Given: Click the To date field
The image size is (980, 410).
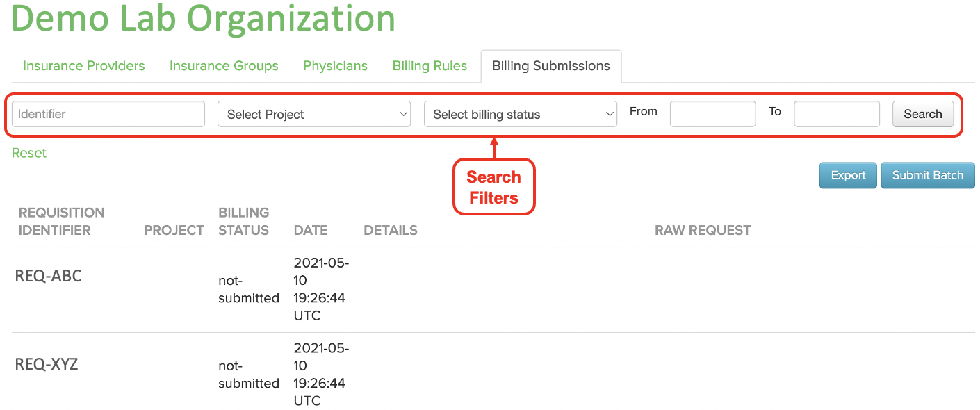Looking at the screenshot, I should coord(837,114).
